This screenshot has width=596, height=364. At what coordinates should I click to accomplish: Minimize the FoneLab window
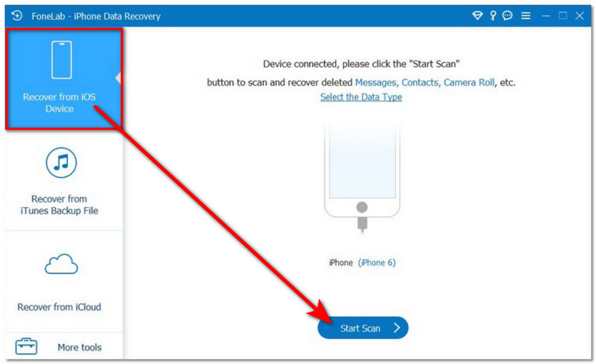click(x=546, y=16)
